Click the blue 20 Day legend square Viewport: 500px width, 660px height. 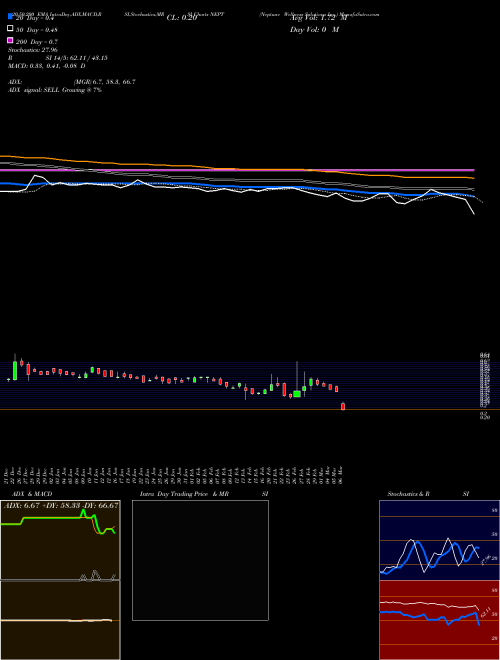point(10,16)
